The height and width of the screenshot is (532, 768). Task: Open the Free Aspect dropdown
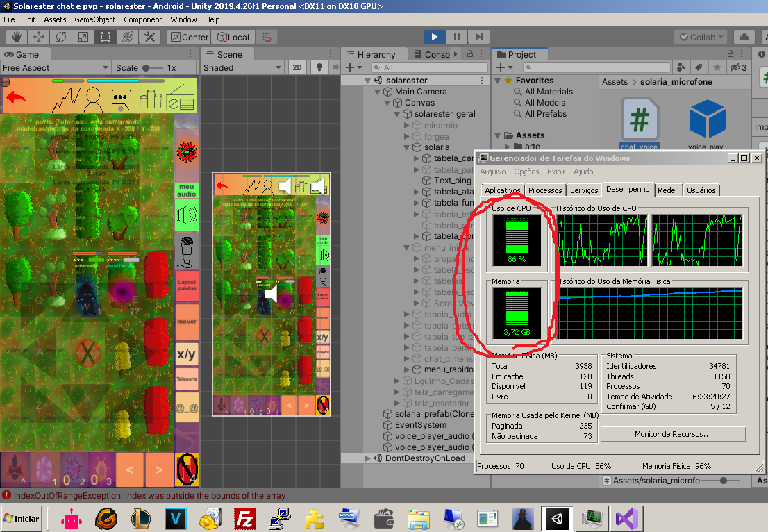point(56,67)
